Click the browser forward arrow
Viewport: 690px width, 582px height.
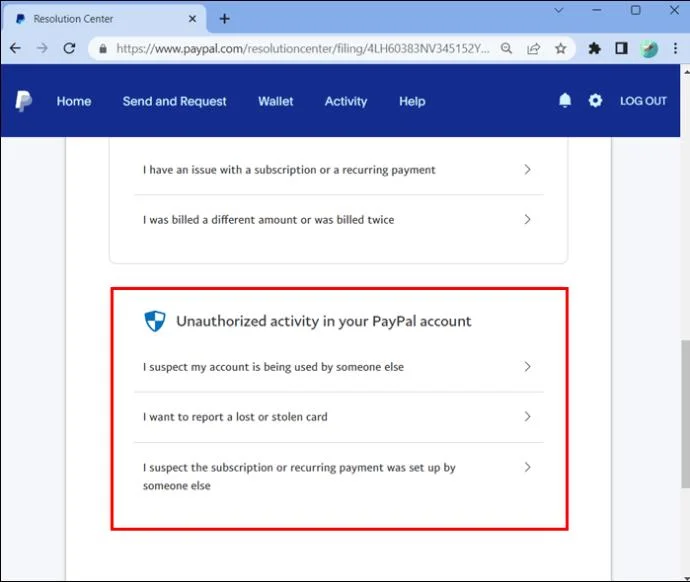(42, 48)
